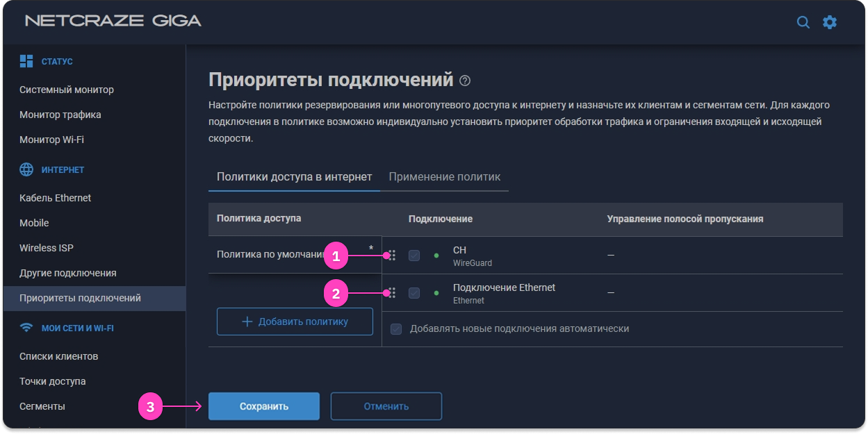Toggle the checkbox for Подключение Ethernet
Screen dimensions: 868x434
coord(414,293)
